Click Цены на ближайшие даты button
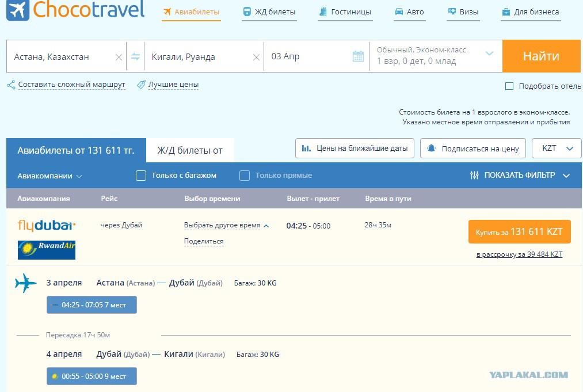Image resolution: width=583 pixels, height=392 pixels. (x=355, y=149)
